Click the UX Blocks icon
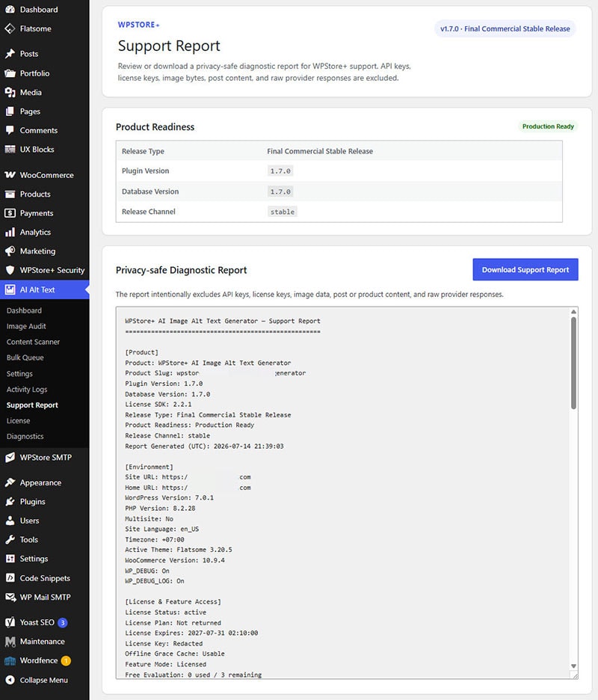Screen dimensions: 598x700 (10, 150)
